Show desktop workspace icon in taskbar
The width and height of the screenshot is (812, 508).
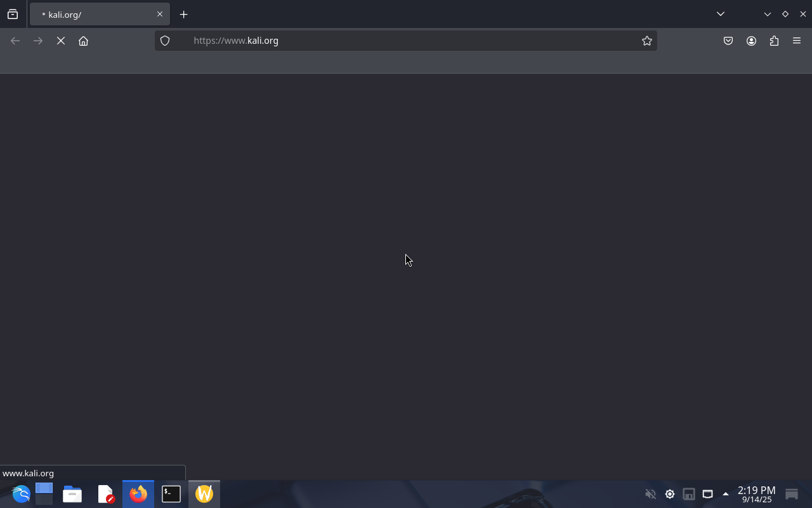(44, 493)
